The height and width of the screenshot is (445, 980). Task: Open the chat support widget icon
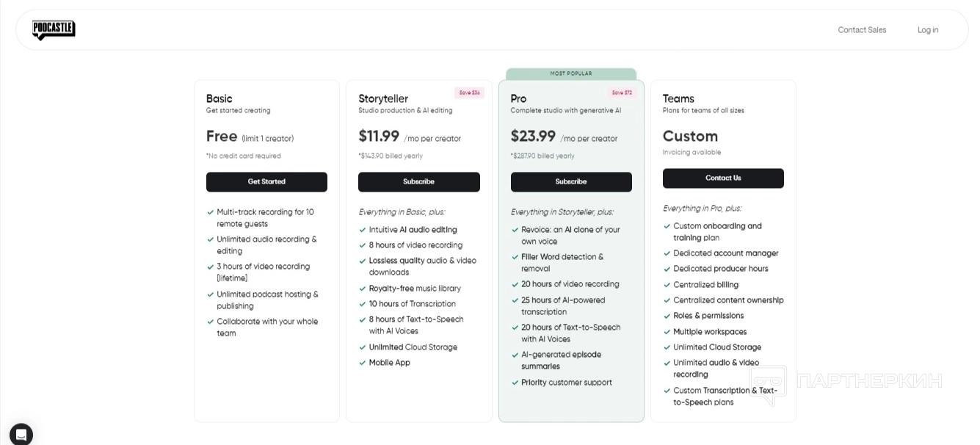coord(21,434)
